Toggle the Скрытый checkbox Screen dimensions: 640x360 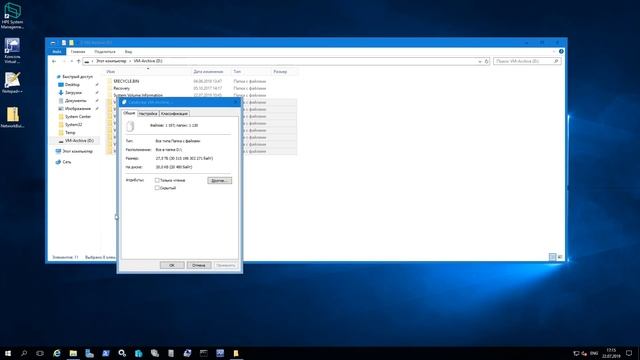pyautogui.click(x=157, y=188)
